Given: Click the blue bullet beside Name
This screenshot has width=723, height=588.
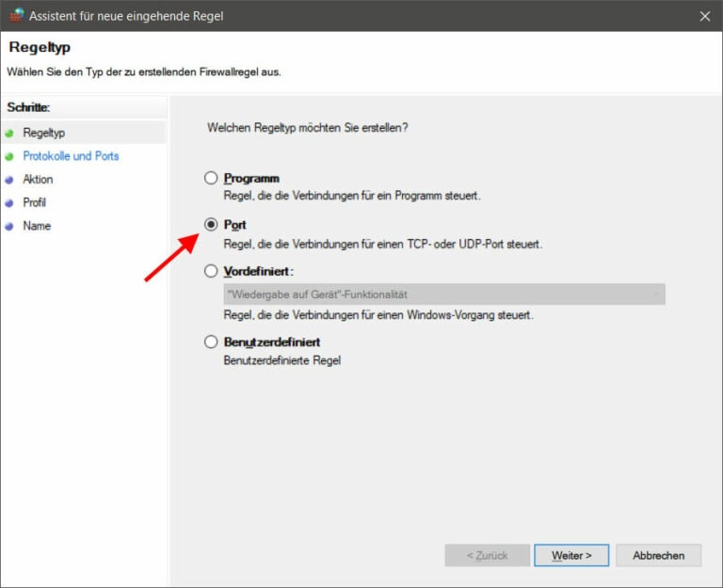Looking at the screenshot, I should click(x=9, y=227).
